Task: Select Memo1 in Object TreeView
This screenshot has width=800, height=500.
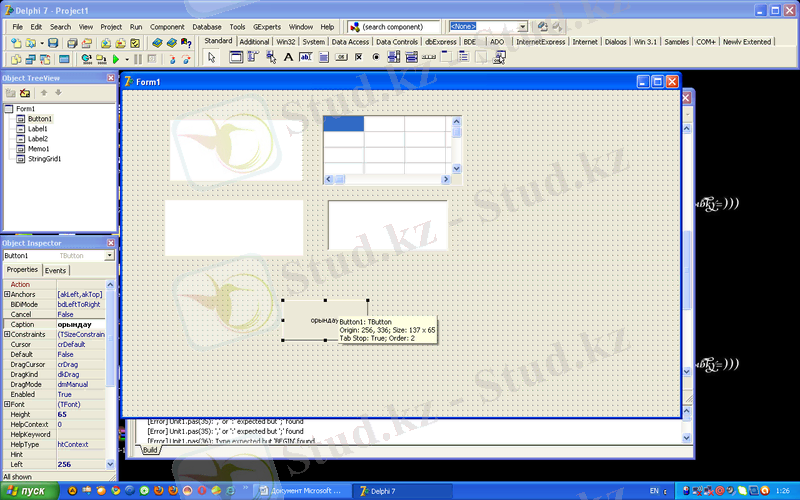Action: [38, 148]
